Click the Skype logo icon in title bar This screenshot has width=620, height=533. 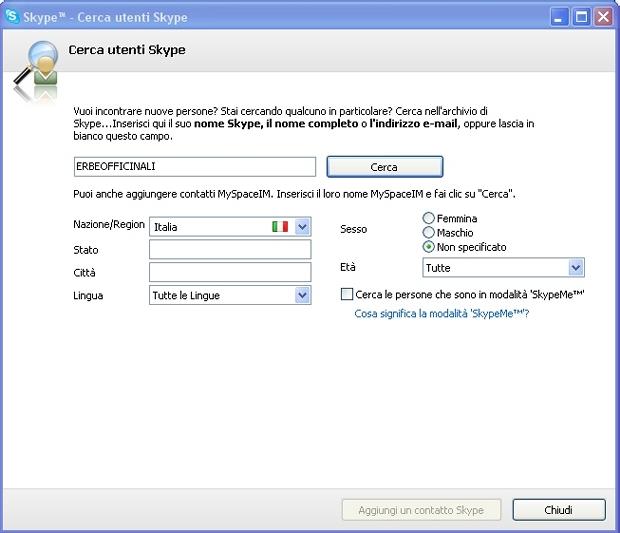[x=12, y=17]
